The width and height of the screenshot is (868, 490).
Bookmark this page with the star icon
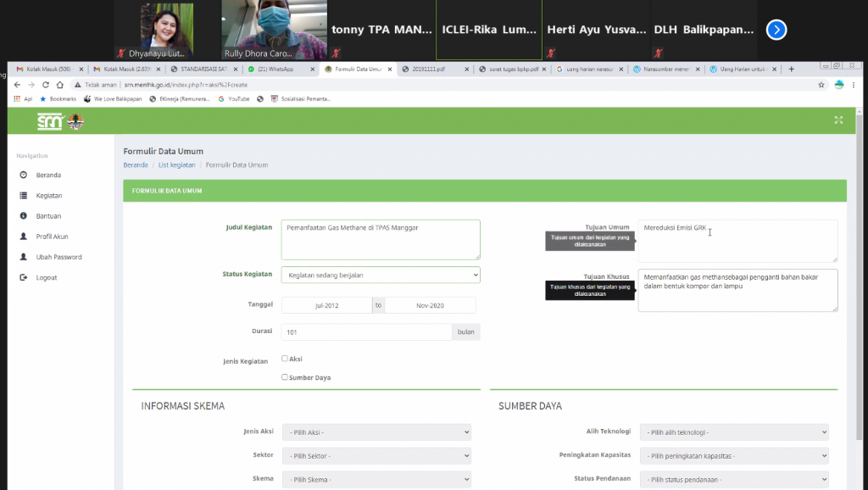[x=821, y=85]
